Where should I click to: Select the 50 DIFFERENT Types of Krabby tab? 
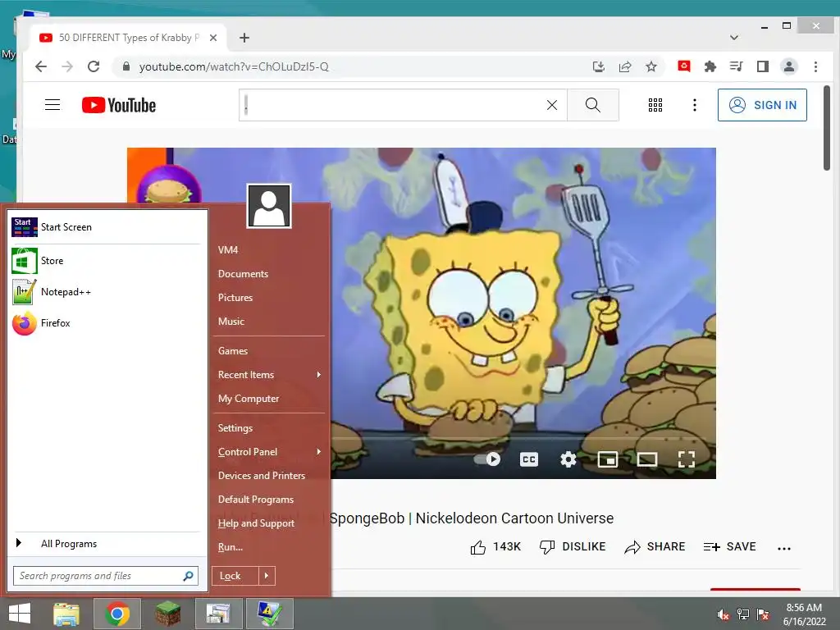point(129,38)
